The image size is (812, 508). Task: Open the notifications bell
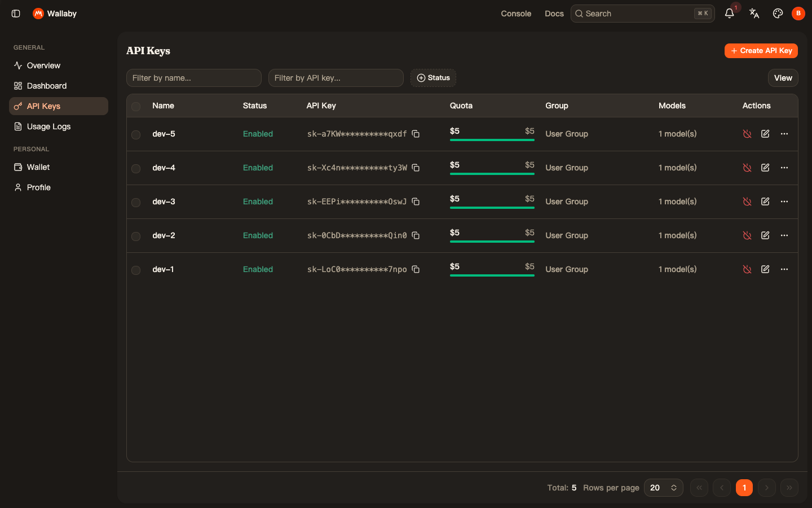[x=729, y=14]
